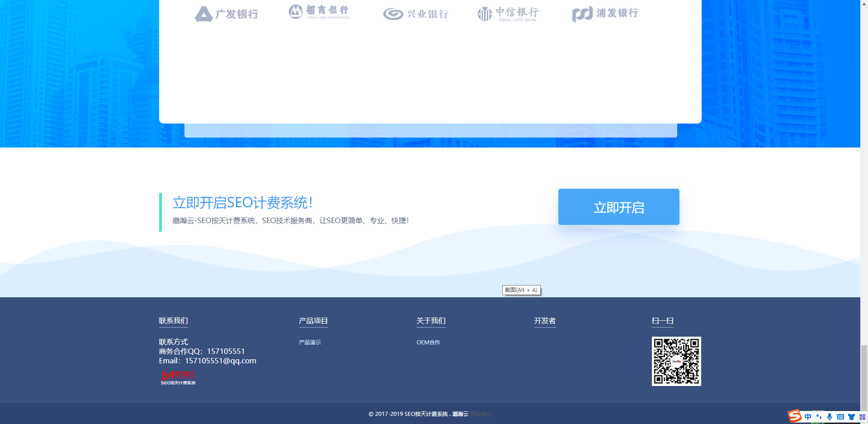Open the IME skin shirt icon
The image size is (868, 424).
tap(851, 417)
